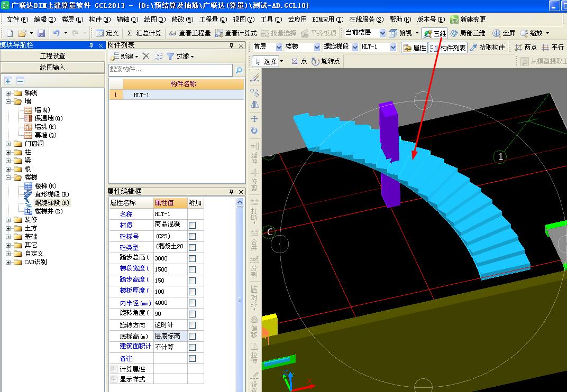Image resolution: width=567 pixels, height=392 pixels.
Task: Activate 三维 3D view button
Action: pos(435,33)
